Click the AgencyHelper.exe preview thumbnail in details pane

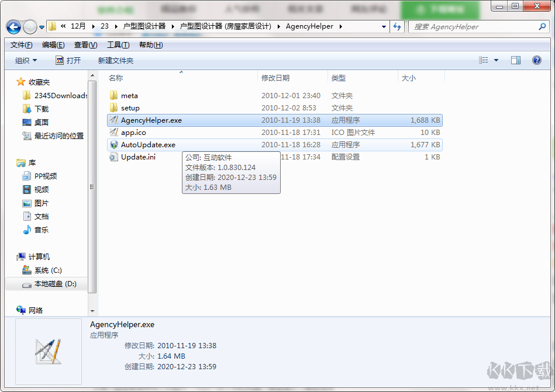coord(49,351)
